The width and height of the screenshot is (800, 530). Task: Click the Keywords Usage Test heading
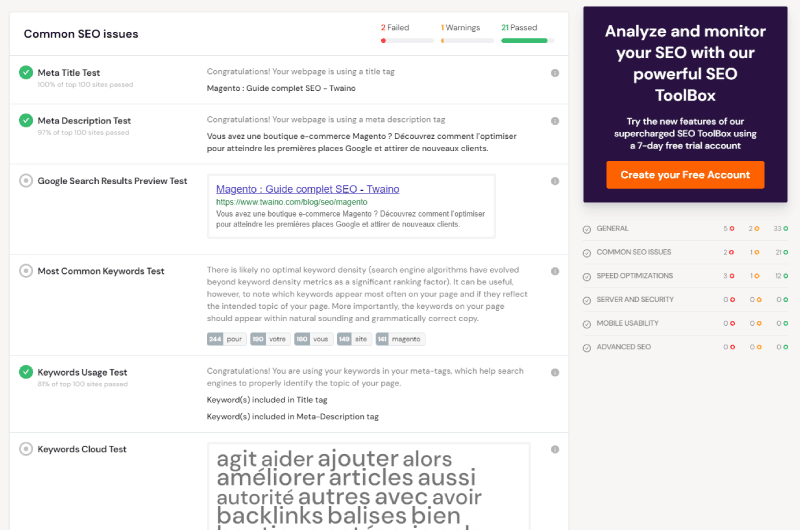click(82, 372)
